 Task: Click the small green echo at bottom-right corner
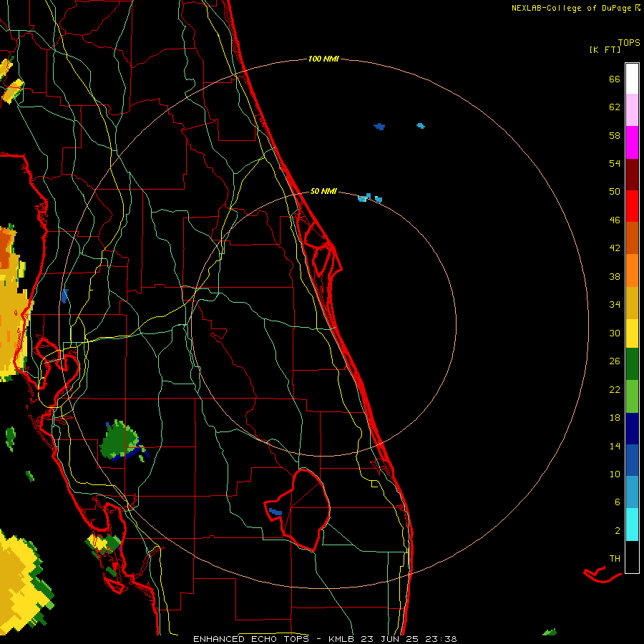point(550,632)
